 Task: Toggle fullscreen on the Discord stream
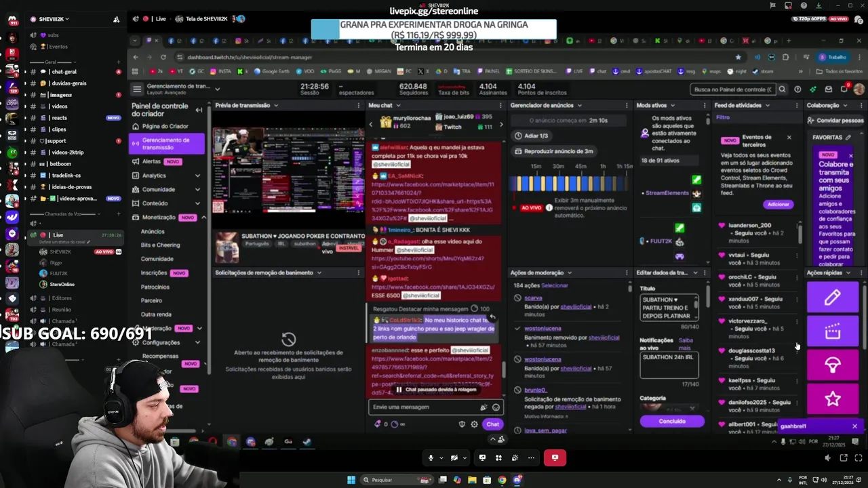pos(857,457)
